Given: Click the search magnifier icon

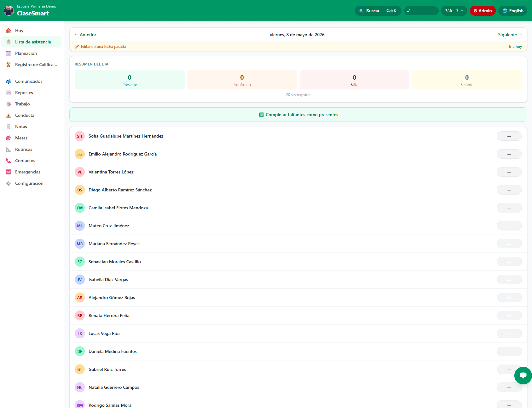Looking at the screenshot, I should pyautogui.click(x=361, y=11).
